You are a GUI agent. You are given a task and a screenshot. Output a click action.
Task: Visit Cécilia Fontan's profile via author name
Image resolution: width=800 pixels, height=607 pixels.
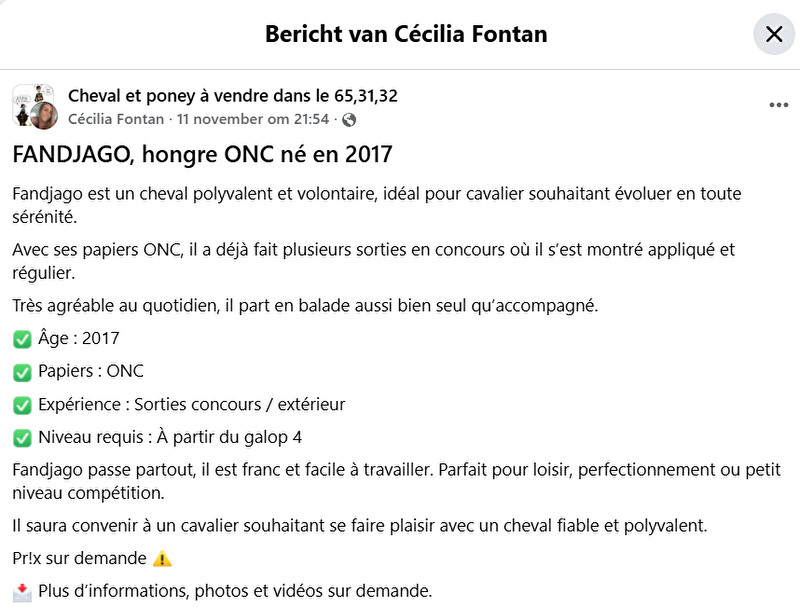pyautogui.click(x=117, y=119)
